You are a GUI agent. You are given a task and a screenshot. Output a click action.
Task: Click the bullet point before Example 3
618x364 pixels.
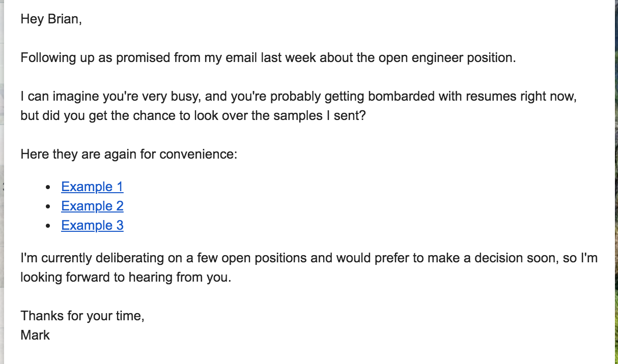[48, 226]
